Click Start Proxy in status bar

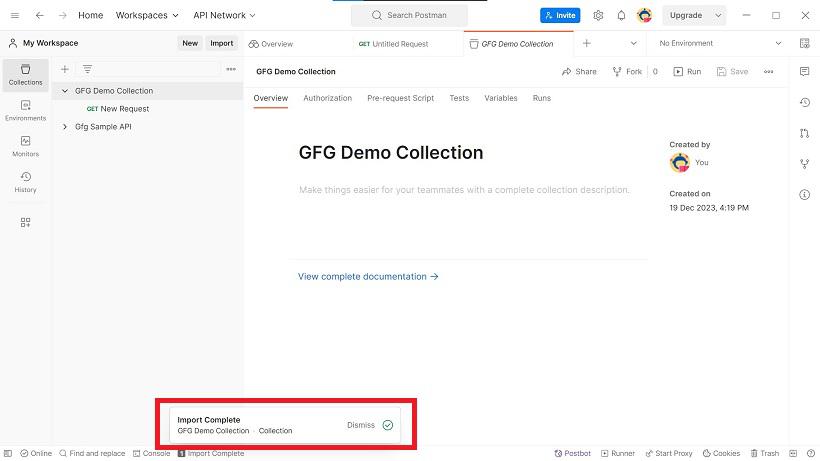669,453
